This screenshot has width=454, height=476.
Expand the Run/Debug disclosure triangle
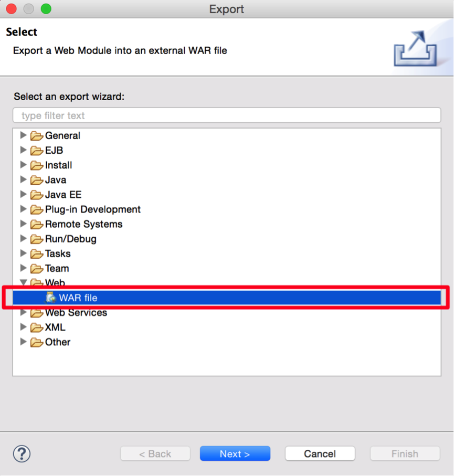(23, 239)
